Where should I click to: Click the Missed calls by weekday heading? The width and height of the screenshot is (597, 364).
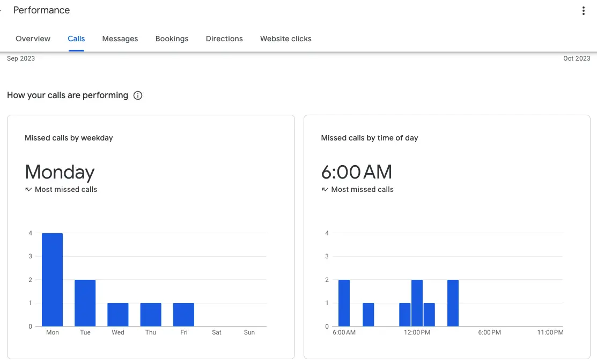(x=69, y=138)
